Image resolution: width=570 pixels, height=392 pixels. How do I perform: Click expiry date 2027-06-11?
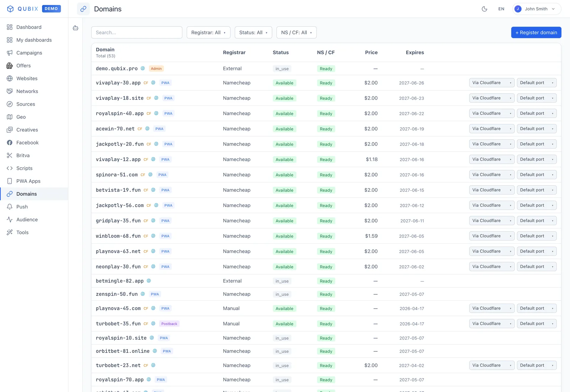(x=412, y=221)
